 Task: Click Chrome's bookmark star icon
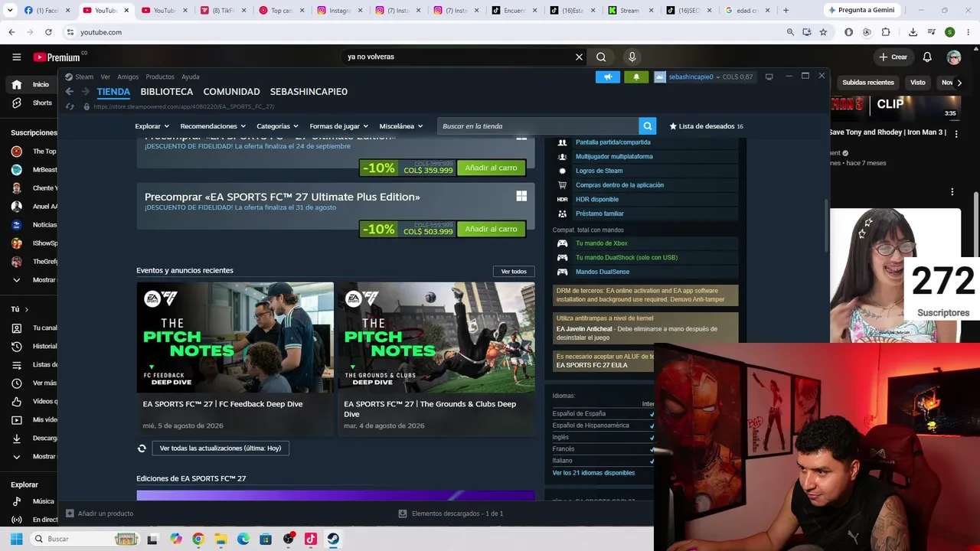823,32
